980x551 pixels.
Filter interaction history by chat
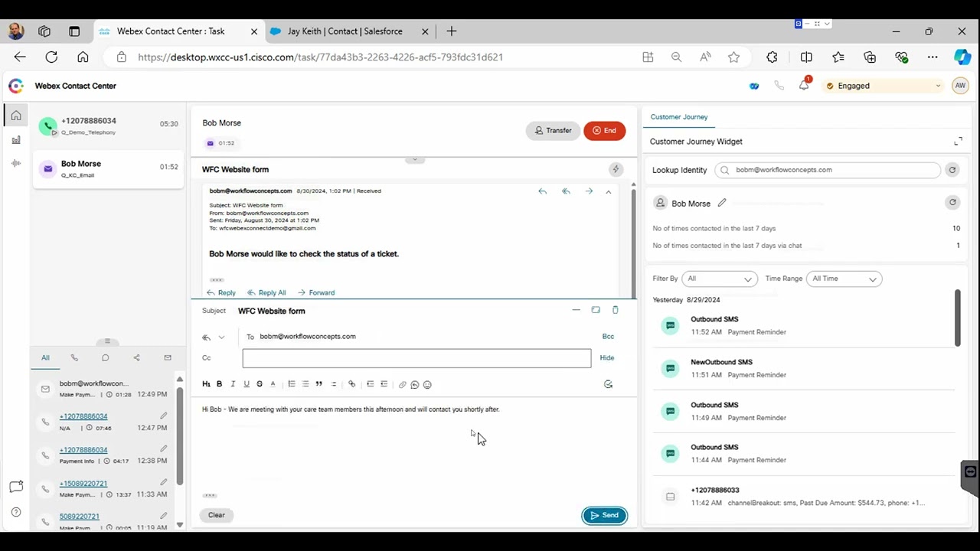click(x=105, y=357)
